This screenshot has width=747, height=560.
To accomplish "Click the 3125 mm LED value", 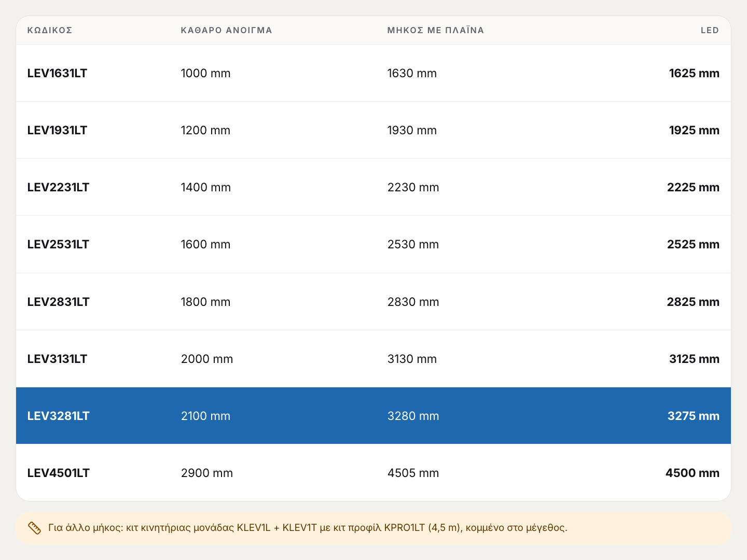I will click(694, 359).
